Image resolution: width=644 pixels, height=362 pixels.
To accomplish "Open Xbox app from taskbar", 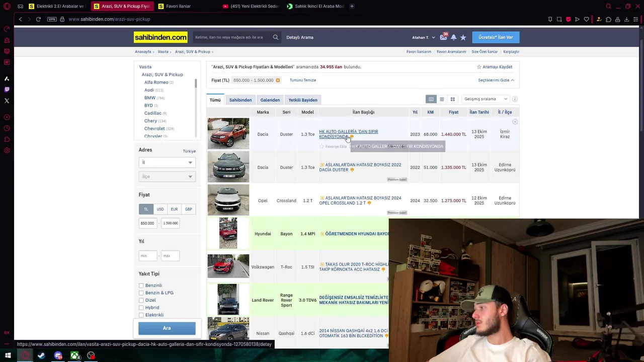I will point(74,355).
